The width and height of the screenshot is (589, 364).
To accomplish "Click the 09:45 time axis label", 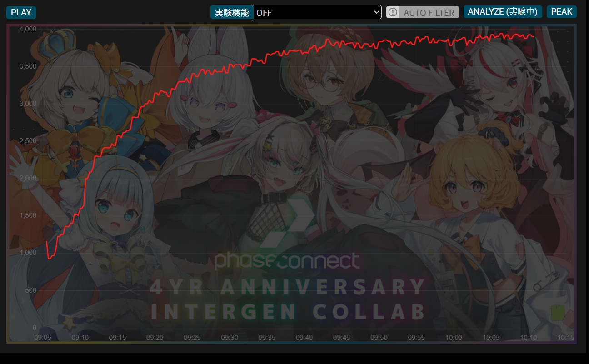I will click(341, 338).
